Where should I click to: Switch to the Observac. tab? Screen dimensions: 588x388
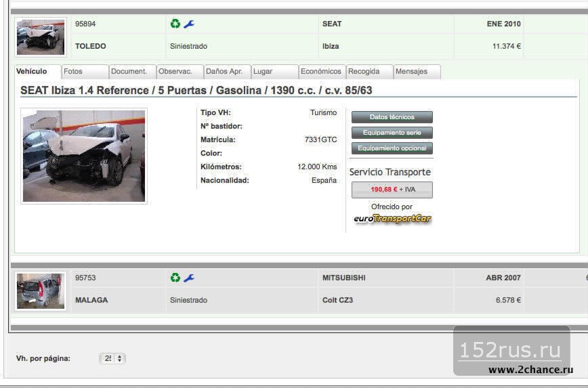(180, 72)
